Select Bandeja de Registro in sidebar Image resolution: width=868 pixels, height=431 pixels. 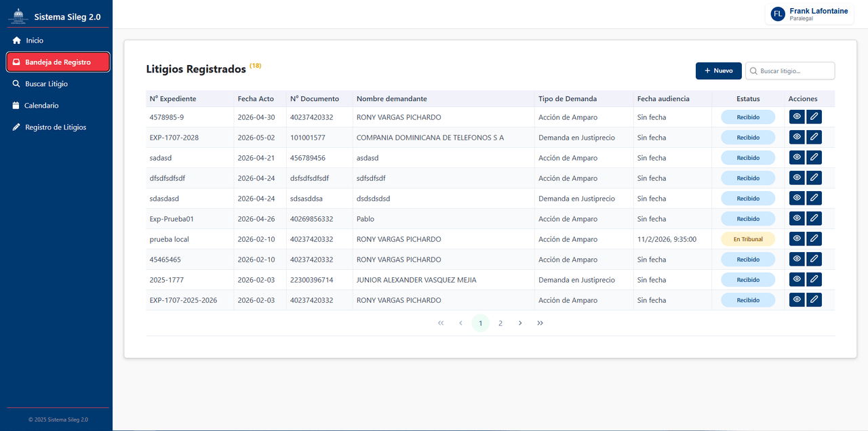pos(58,62)
